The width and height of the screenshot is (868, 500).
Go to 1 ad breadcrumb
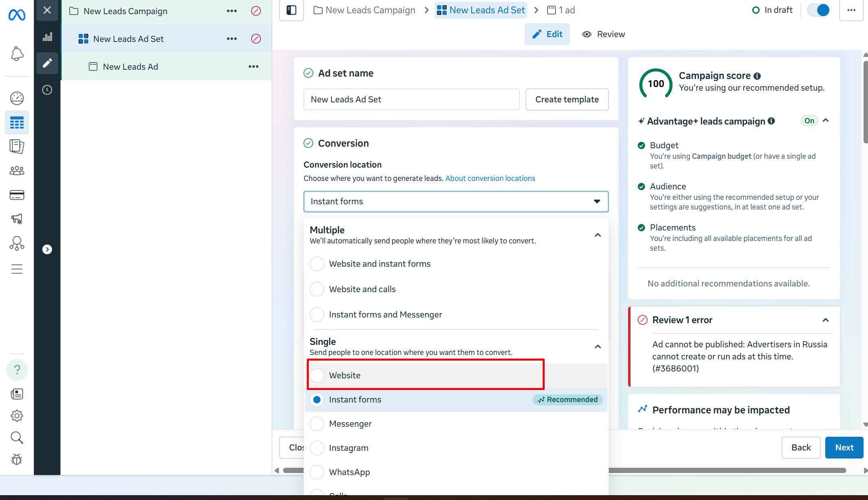(x=561, y=10)
